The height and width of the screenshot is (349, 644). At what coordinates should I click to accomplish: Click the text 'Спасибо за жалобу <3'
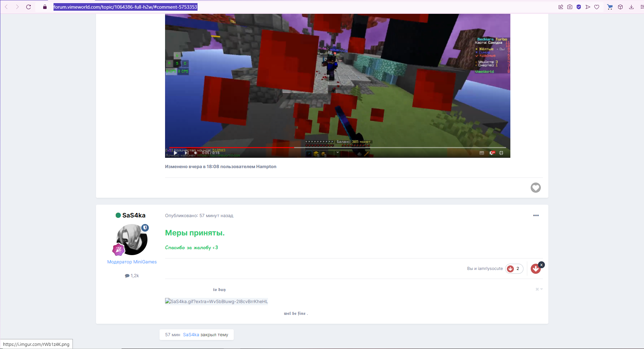coord(192,248)
